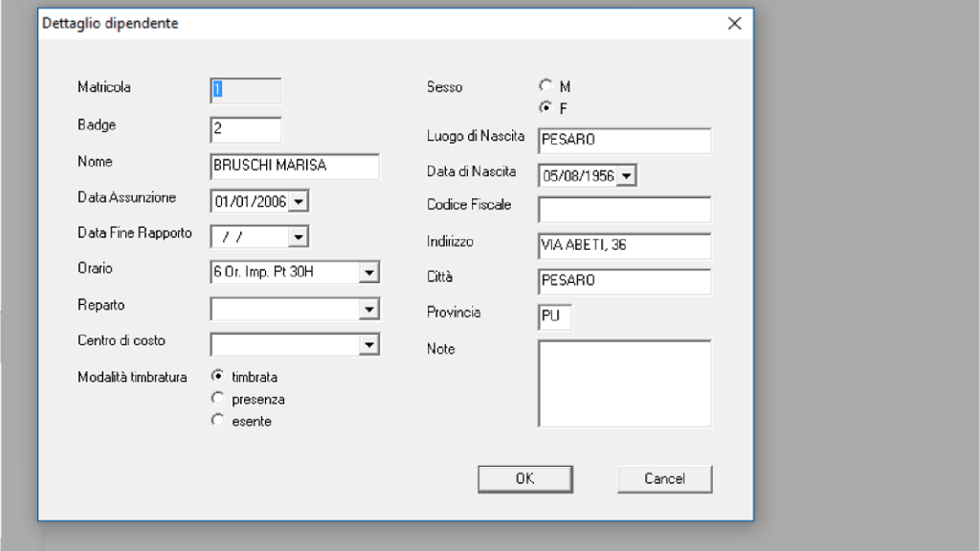
Task: Click the empty Codice Fiscale field
Action: click(624, 209)
